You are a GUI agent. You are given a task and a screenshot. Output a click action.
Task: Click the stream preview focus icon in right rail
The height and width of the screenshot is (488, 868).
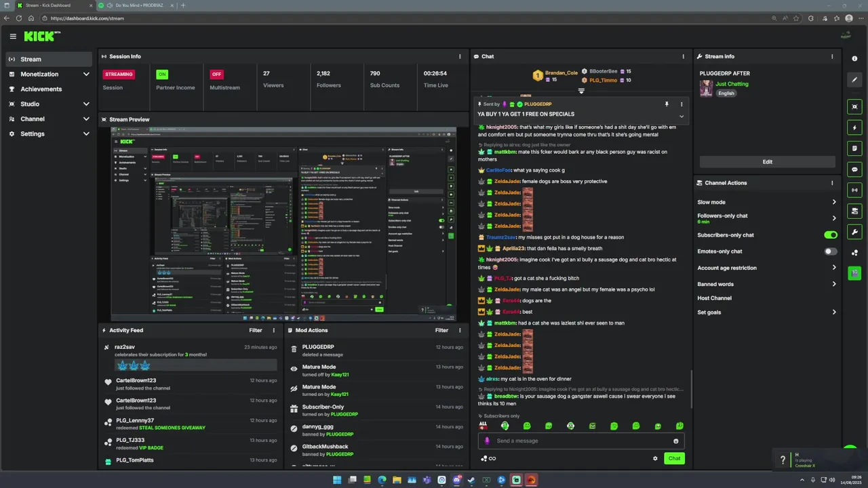[854, 106]
